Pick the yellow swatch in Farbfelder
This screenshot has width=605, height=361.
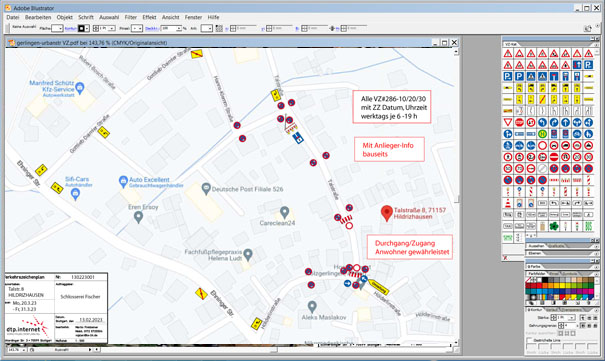(563, 285)
